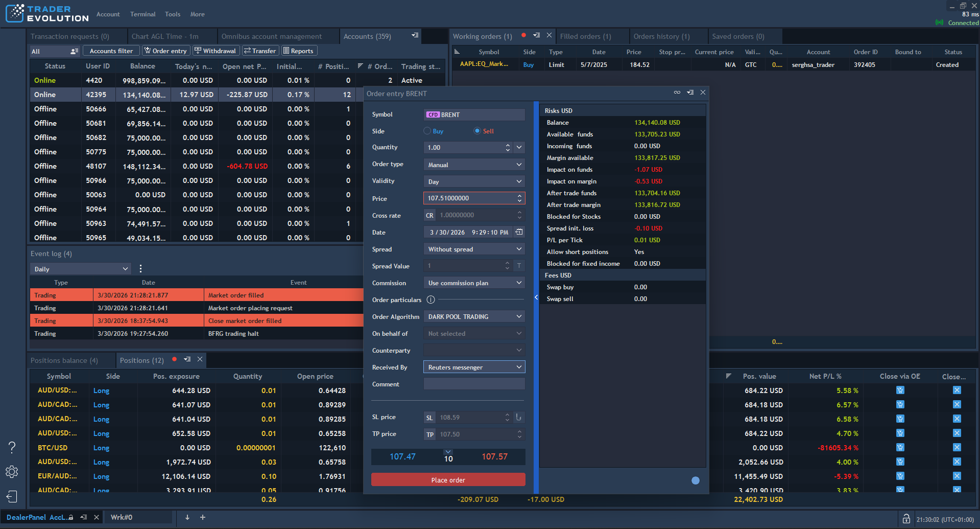
Task: Open the Withdrawal panel
Action: (216, 51)
